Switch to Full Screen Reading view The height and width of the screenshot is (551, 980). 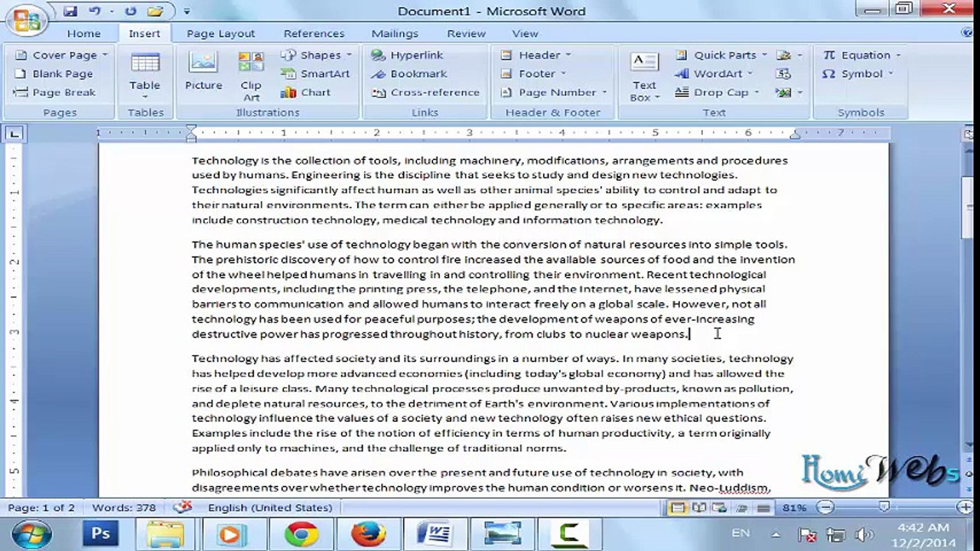tap(698, 507)
